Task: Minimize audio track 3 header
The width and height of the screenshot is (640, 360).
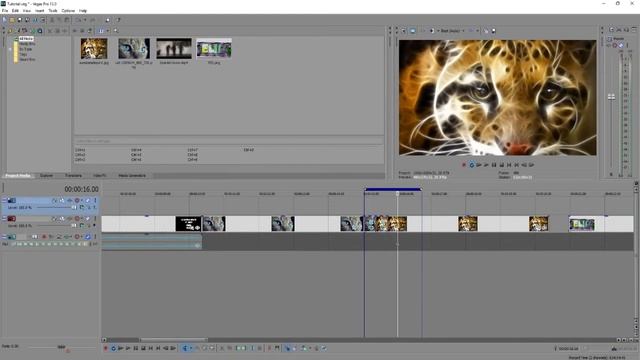Action: coord(4,237)
